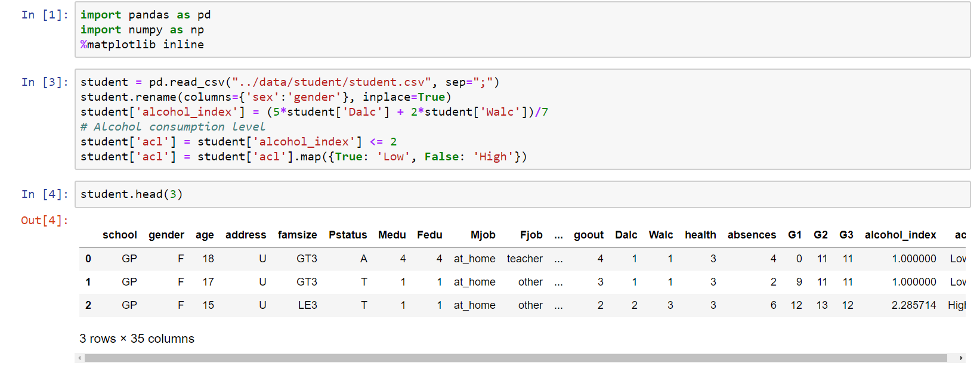Select the 'G3' column header

pyautogui.click(x=846, y=235)
